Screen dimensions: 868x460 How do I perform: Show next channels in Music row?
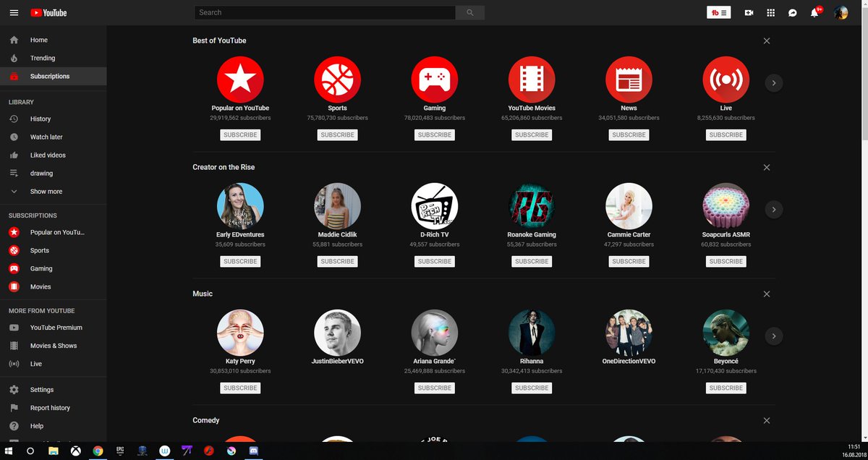pos(774,336)
